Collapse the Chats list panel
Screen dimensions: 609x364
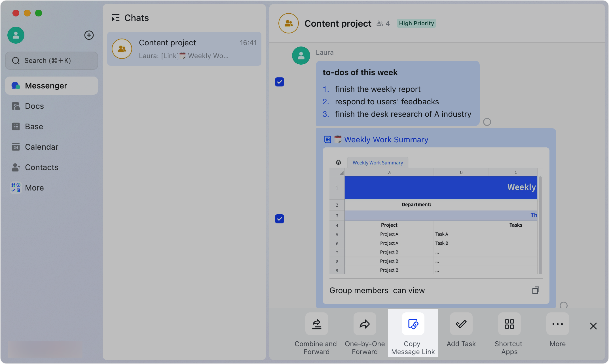(115, 18)
